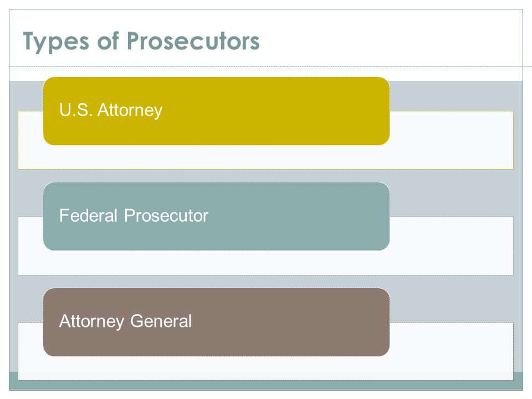Click the white panel beneath the U.S. Attorney box

tap(265, 157)
